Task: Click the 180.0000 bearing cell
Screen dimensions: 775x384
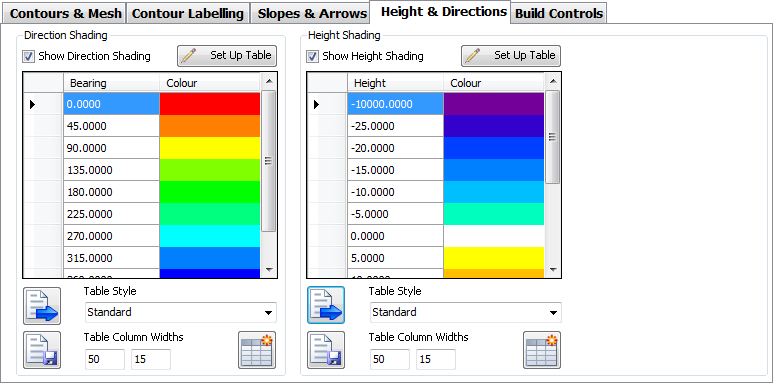Action: coord(111,192)
